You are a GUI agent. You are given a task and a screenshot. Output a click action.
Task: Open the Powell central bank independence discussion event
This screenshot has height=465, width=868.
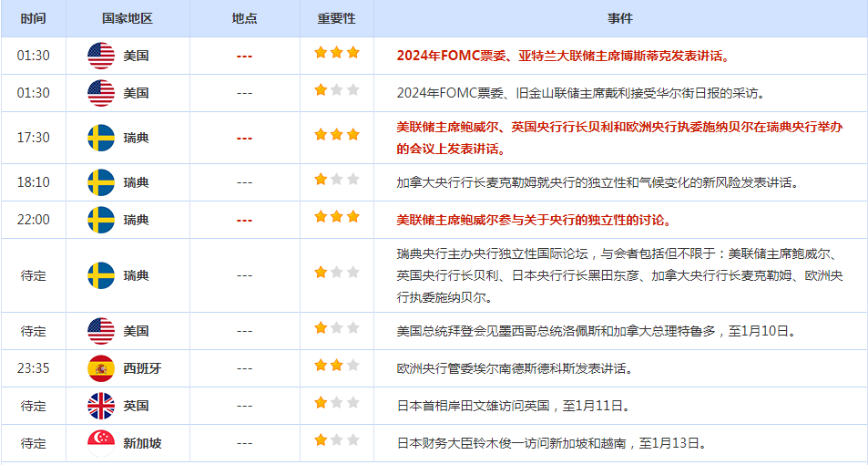tap(535, 221)
